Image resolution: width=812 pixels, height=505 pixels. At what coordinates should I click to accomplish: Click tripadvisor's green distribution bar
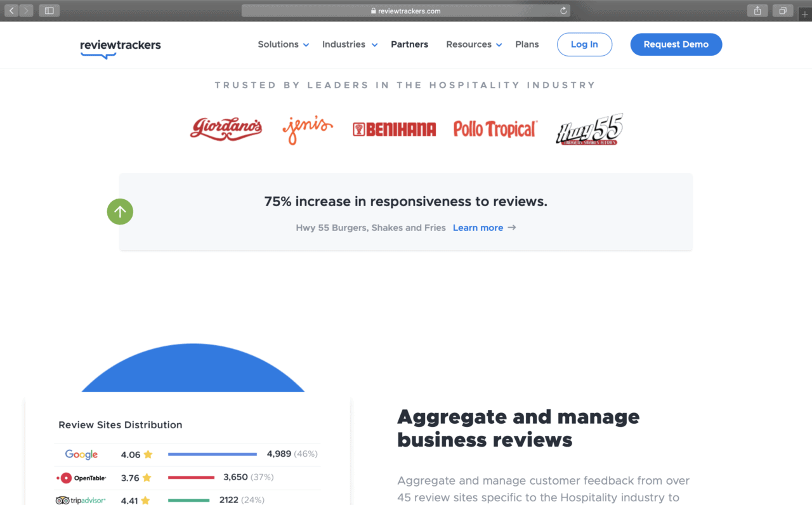coord(188,500)
